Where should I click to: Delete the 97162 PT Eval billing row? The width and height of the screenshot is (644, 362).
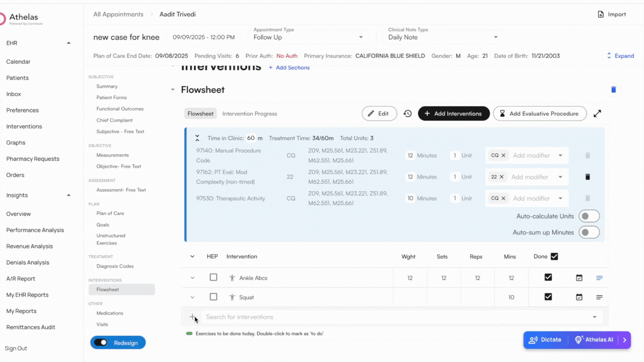point(588,177)
